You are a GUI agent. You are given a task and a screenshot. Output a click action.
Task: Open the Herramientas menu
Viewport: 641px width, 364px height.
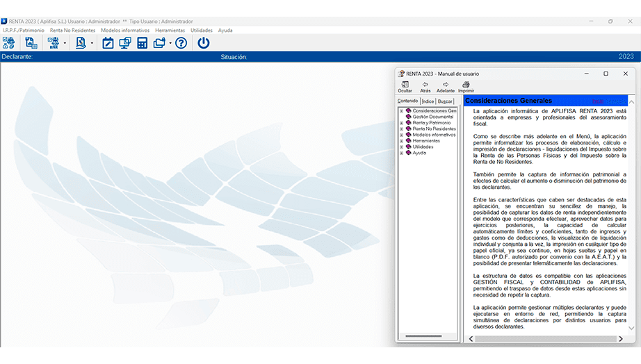[x=170, y=31]
